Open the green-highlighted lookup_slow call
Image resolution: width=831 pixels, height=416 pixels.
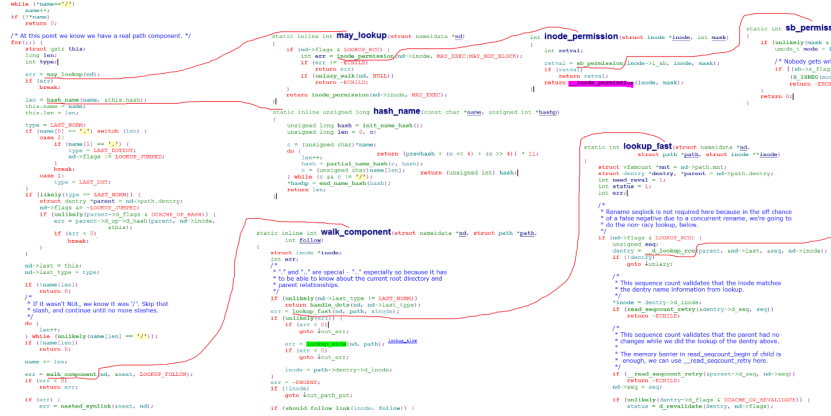(x=326, y=344)
